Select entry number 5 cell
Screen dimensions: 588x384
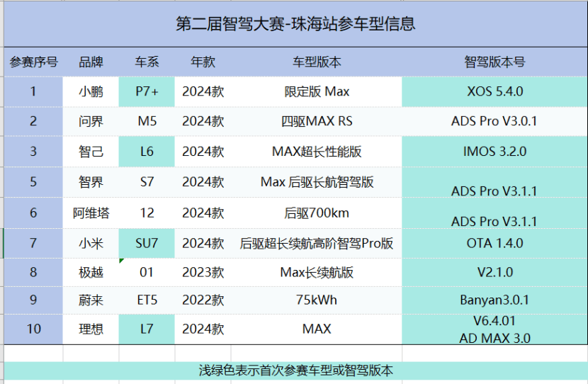tap(33, 182)
